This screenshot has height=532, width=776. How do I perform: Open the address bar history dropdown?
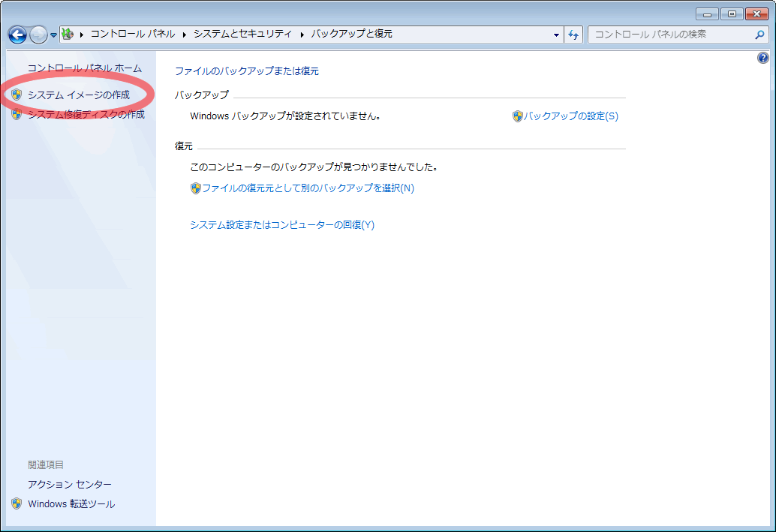[x=556, y=35]
